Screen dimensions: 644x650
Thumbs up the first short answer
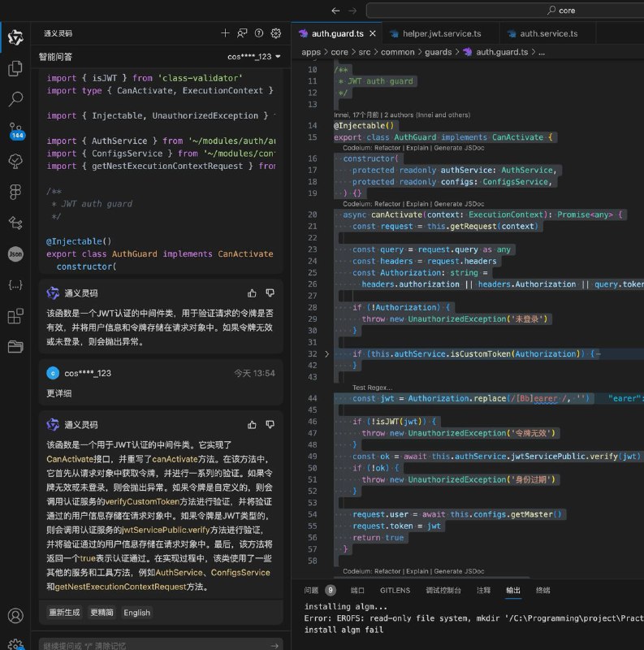[253, 292]
